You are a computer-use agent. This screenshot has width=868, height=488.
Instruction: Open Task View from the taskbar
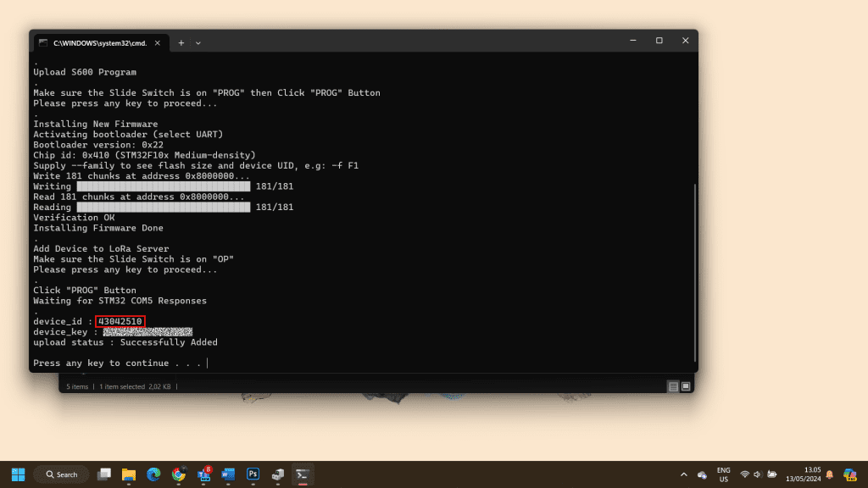[104, 474]
